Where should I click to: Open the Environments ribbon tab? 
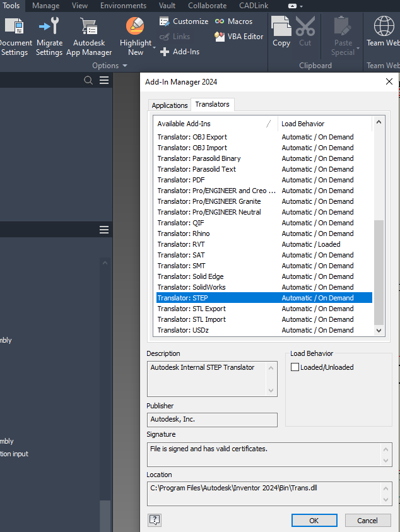coord(123,6)
